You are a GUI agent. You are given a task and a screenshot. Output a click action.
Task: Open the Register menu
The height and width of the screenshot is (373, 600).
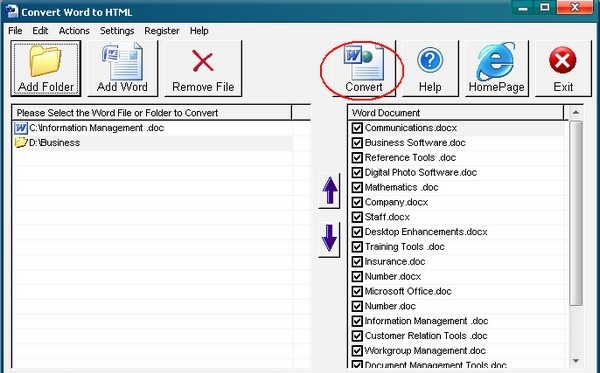pos(162,31)
